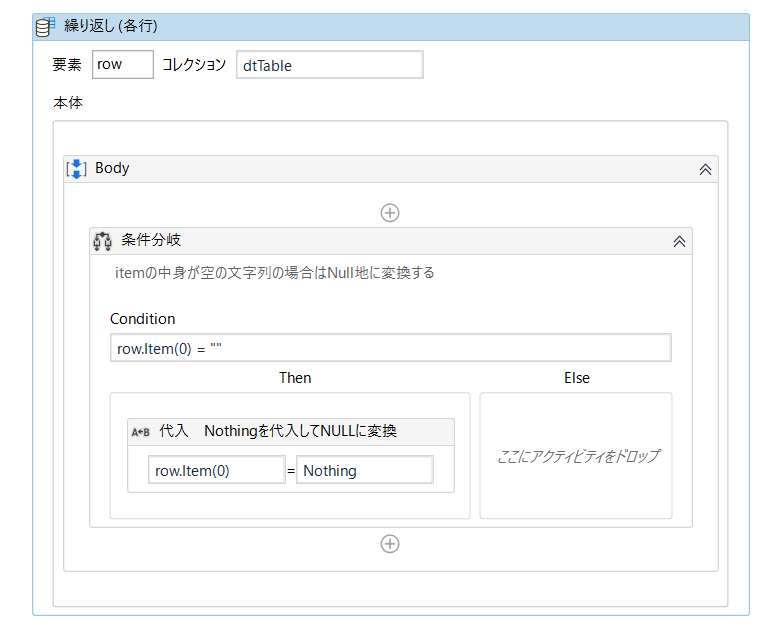Click the Body sequence icon
The image size is (774, 630).
(x=77, y=169)
